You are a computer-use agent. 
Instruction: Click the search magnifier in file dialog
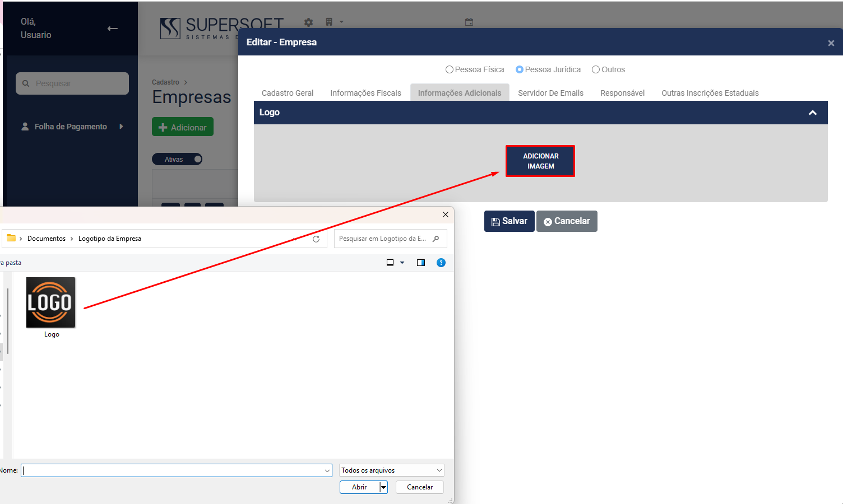[x=436, y=239]
